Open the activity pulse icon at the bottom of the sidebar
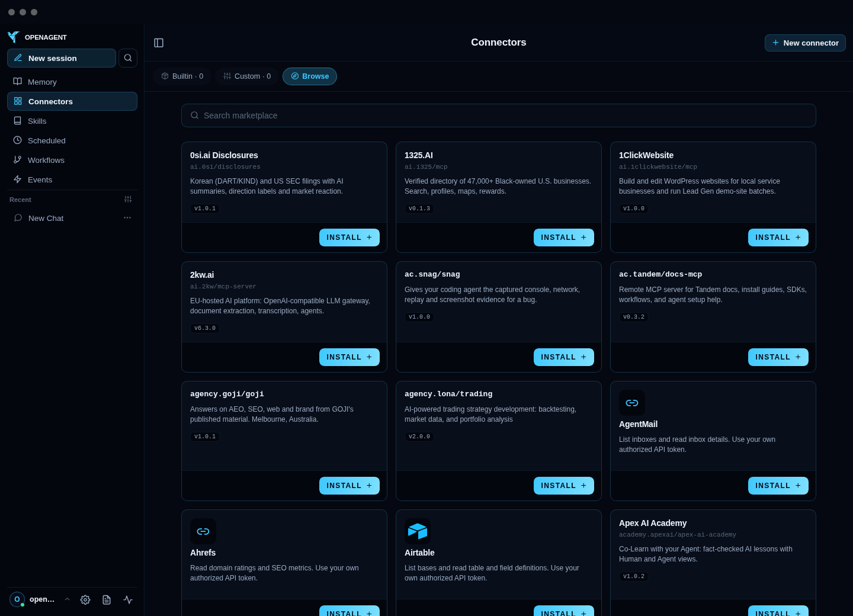Image resolution: width=853 pixels, height=616 pixels. [128, 599]
